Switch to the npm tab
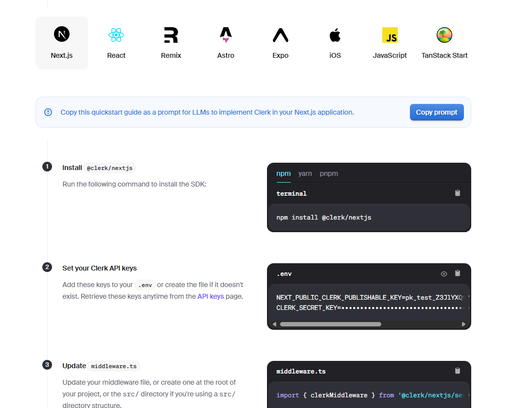Viewport: 532px width, 408px height. click(x=284, y=173)
